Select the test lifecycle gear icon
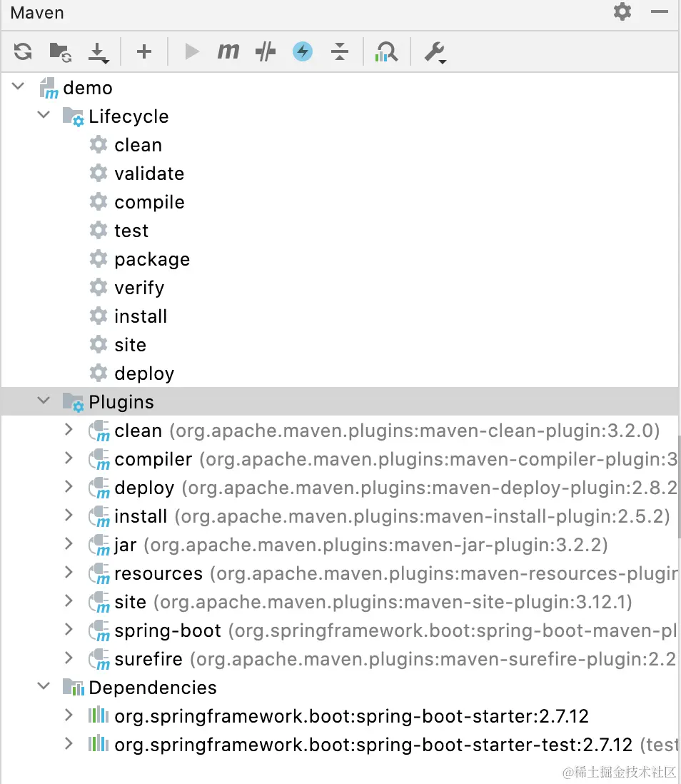Screen dimensions: 681x784 (x=99, y=230)
